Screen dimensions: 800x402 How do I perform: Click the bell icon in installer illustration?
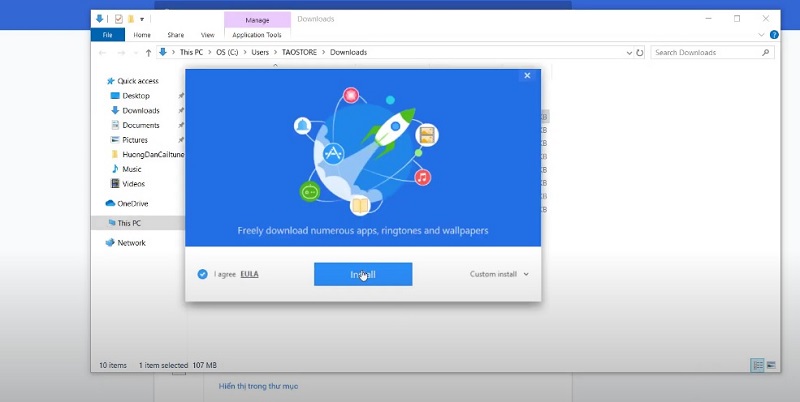303,125
